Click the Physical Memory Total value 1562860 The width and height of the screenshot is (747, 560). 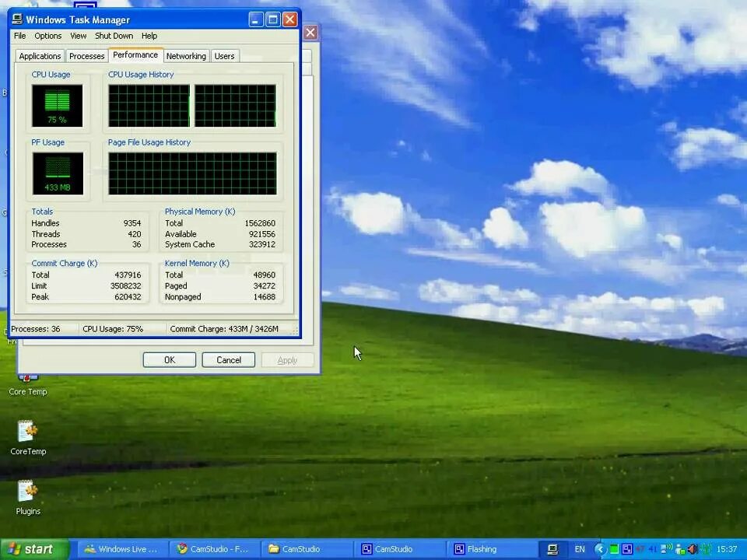click(260, 223)
